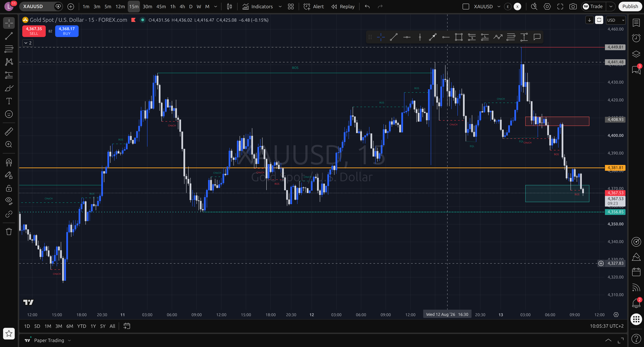
Task: Select the patterns drawing tool
Action: 9,62
